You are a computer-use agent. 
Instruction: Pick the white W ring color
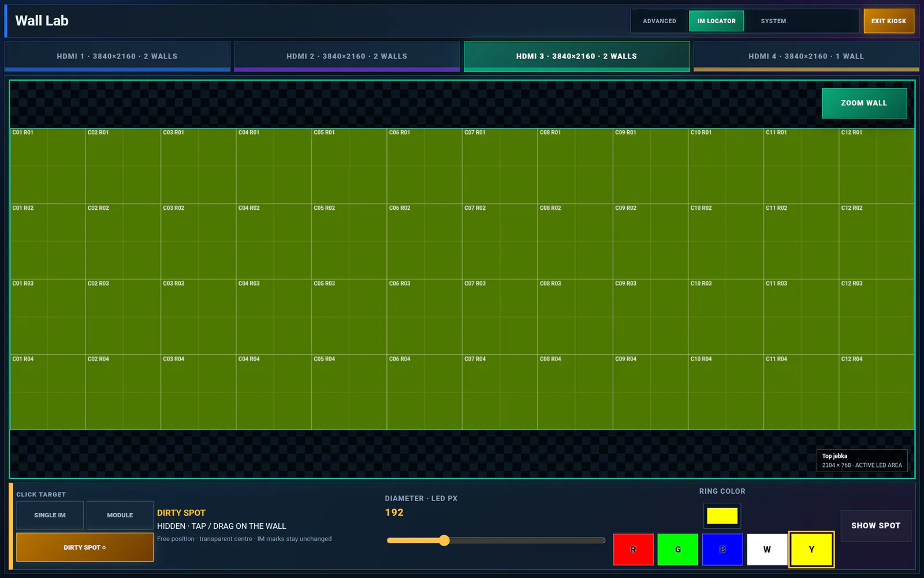pos(767,549)
